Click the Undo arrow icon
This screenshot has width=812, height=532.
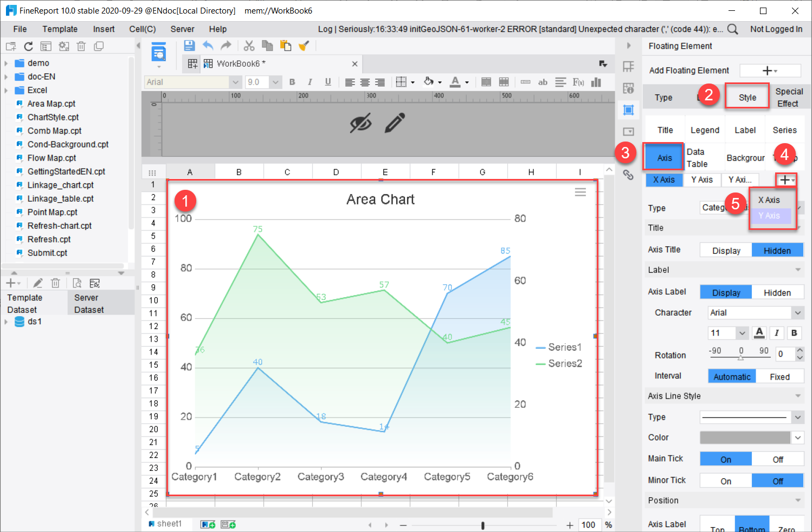coord(208,46)
